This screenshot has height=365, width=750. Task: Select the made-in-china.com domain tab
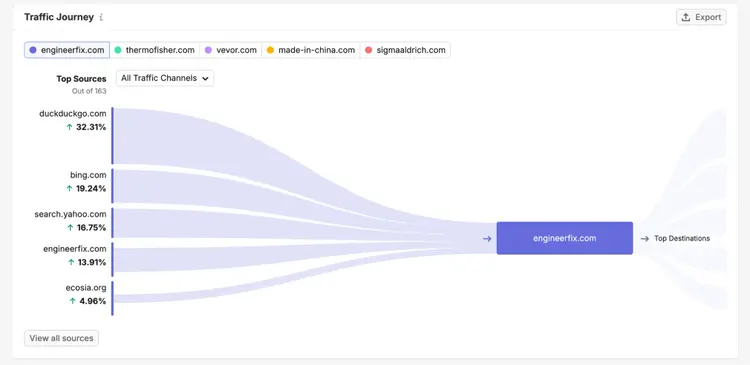[x=311, y=50]
